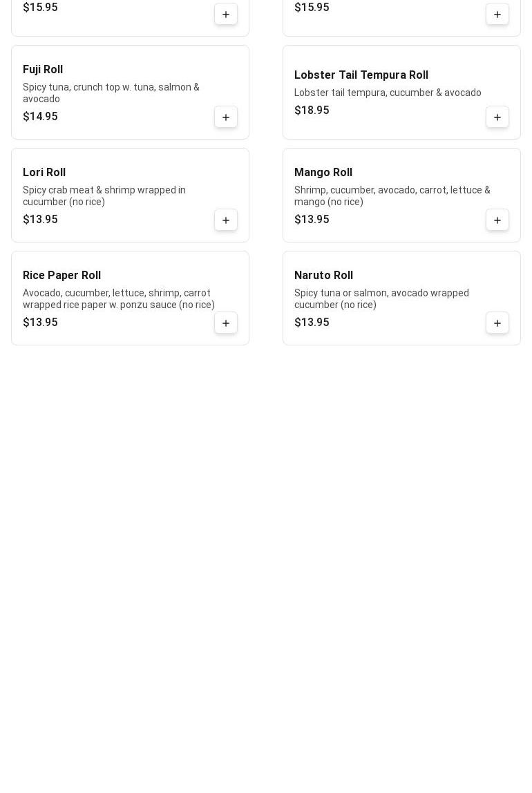Add Fuji Roll to cart
532x793 pixels.
[x=226, y=117]
